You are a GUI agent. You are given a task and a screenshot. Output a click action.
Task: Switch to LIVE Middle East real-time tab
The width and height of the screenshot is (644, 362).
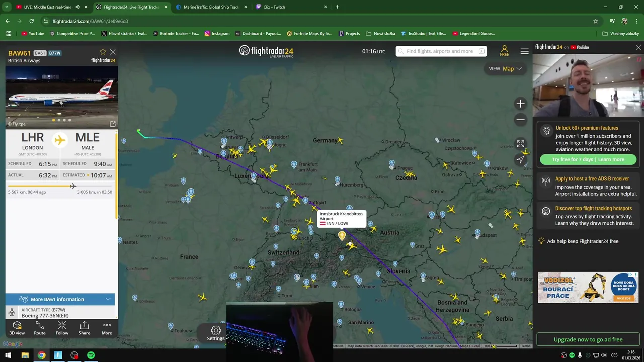point(50,7)
